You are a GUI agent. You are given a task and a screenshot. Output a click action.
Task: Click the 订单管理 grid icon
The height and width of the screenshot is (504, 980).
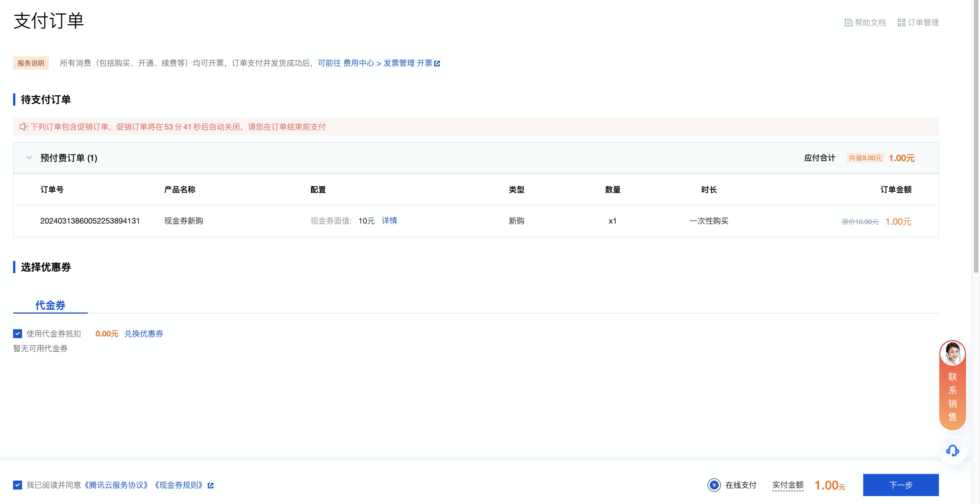pyautogui.click(x=901, y=23)
